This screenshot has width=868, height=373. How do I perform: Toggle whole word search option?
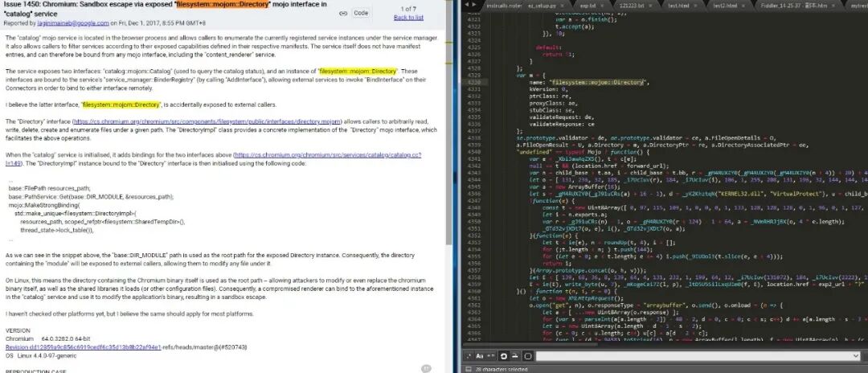[x=491, y=356]
